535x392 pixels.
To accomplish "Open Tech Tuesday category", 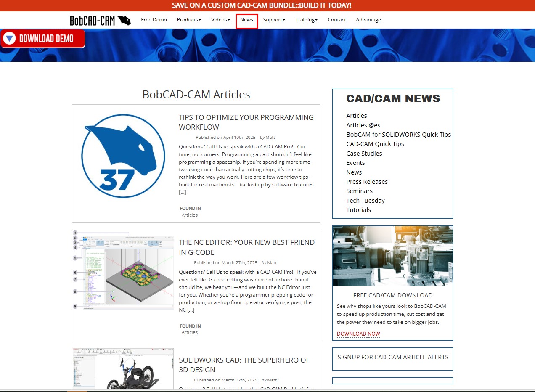I will 365,201.
